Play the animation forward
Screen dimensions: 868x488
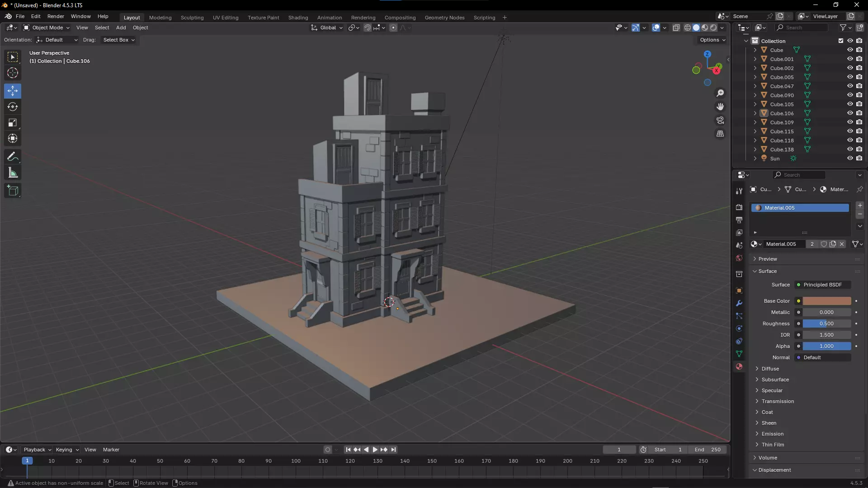[x=375, y=450]
